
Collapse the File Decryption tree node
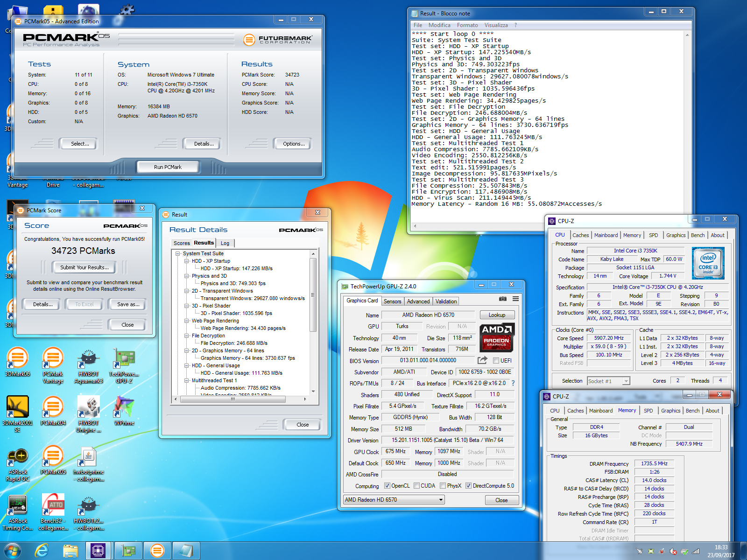186,336
